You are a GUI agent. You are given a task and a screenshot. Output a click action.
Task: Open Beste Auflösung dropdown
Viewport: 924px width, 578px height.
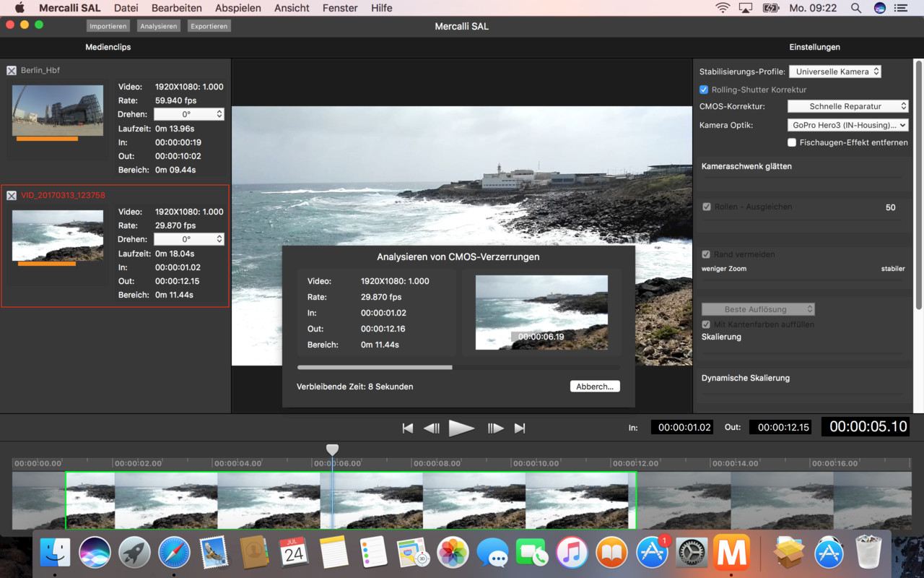[759, 309]
